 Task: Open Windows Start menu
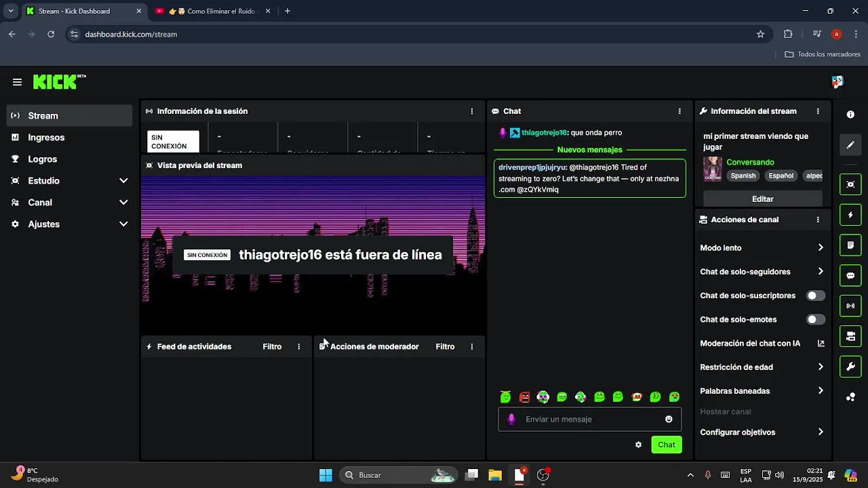325,475
